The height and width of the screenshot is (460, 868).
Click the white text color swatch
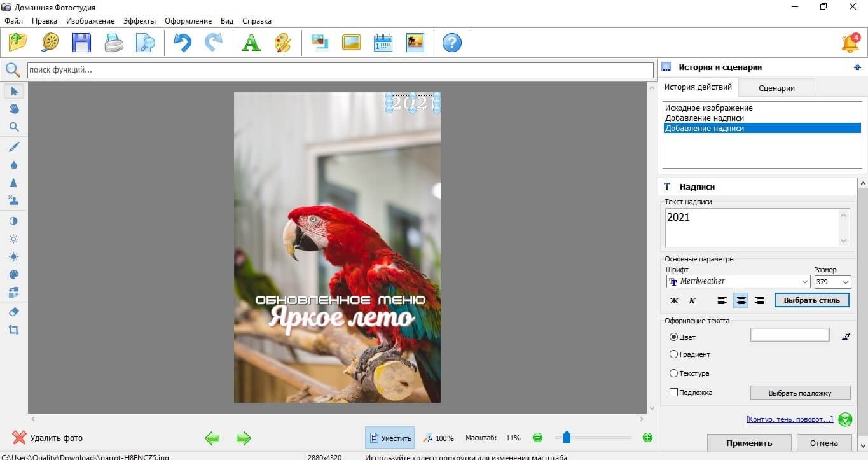click(x=790, y=335)
